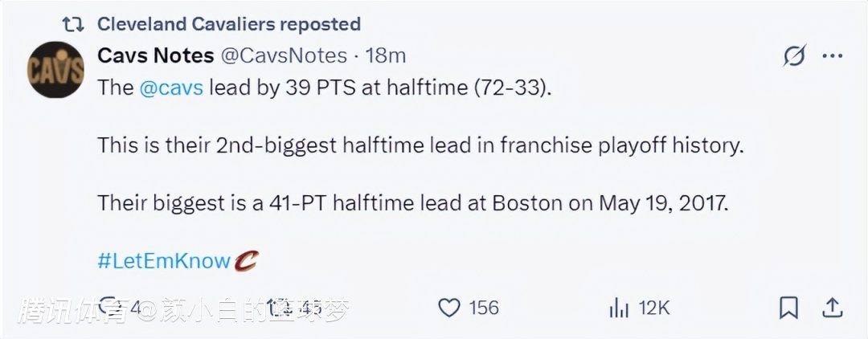Click the 156 likes count
The width and height of the screenshot is (868, 339).
[484, 308]
